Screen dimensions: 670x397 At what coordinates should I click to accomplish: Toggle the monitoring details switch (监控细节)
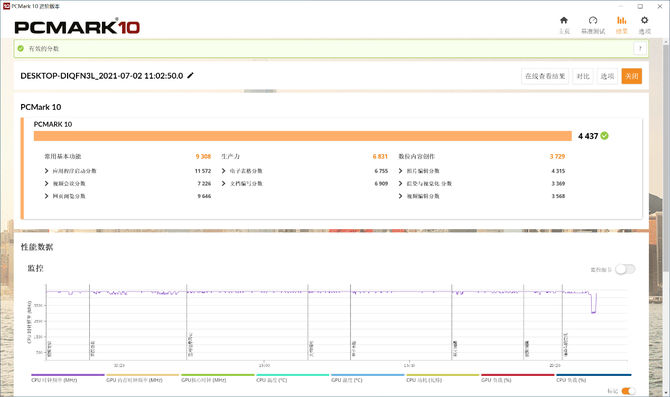click(x=625, y=269)
